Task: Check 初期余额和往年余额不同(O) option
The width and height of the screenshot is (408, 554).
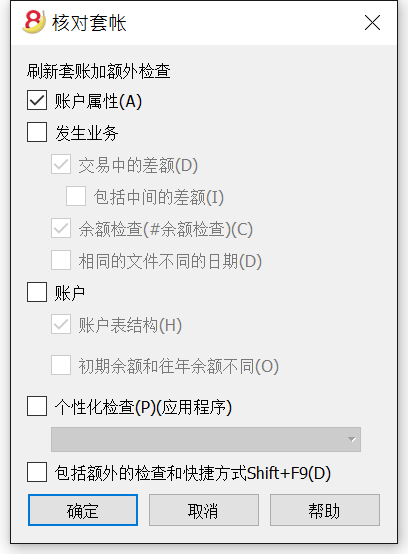Action: (x=61, y=365)
